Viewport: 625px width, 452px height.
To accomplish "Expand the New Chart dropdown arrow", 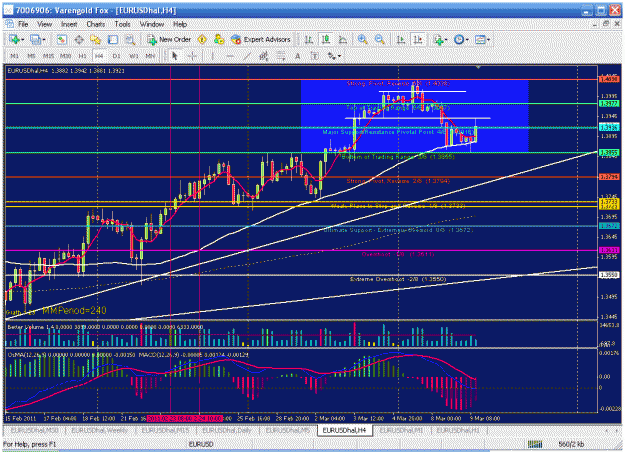I will tap(23, 39).
